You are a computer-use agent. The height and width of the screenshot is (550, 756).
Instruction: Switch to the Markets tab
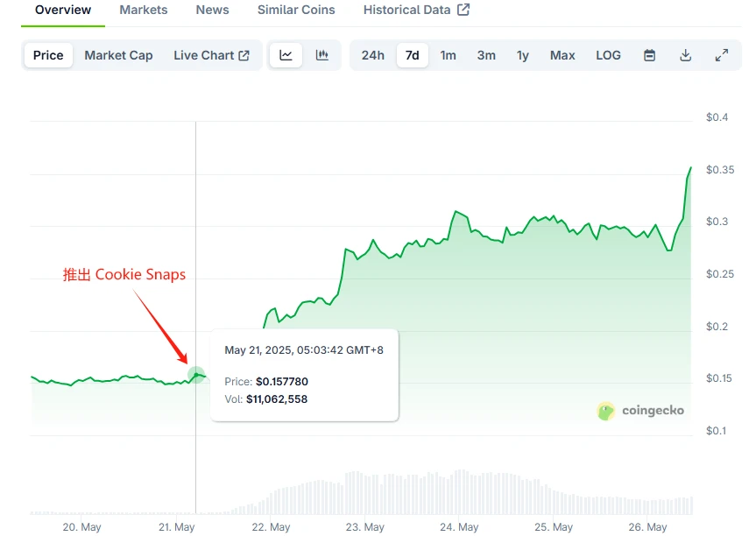point(143,10)
